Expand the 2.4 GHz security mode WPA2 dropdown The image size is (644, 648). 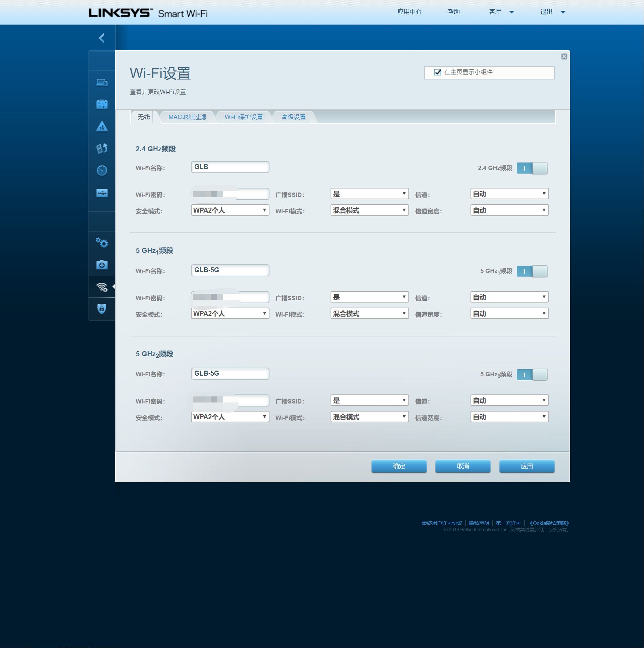pos(230,210)
